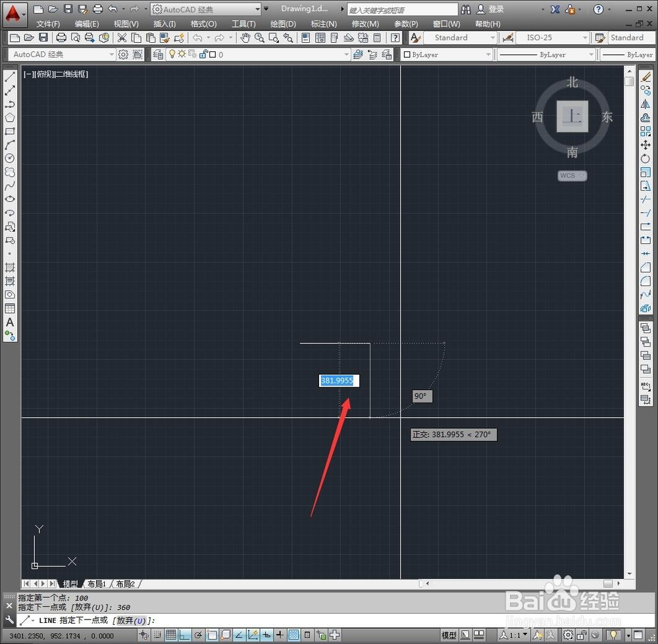Click the 模型 status bar button

click(x=449, y=635)
